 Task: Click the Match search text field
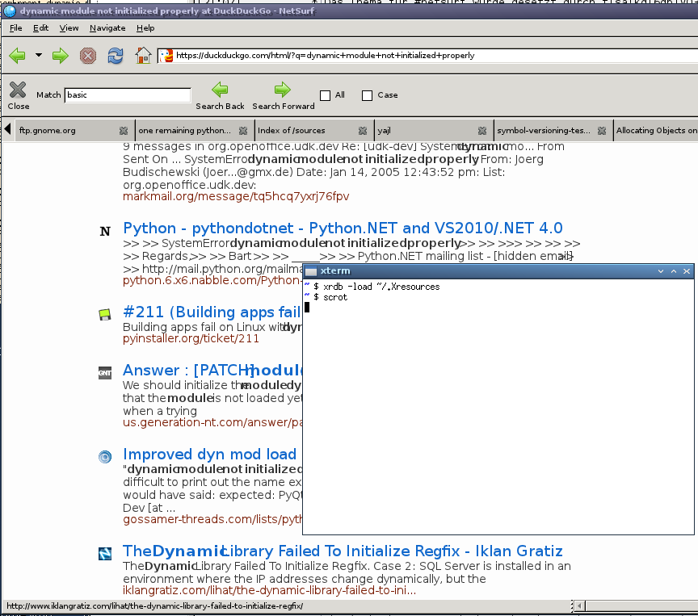click(127, 95)
